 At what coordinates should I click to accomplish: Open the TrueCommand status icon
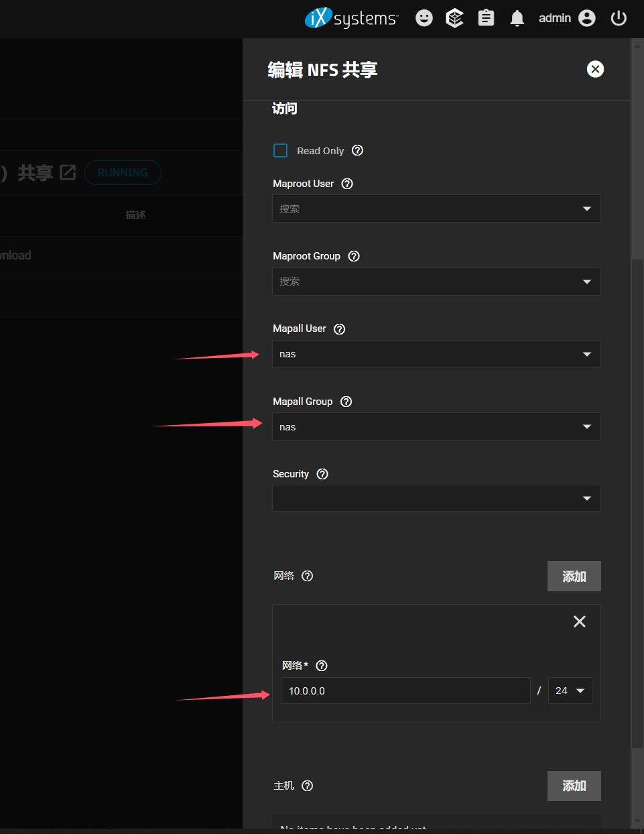coord(455,18)
